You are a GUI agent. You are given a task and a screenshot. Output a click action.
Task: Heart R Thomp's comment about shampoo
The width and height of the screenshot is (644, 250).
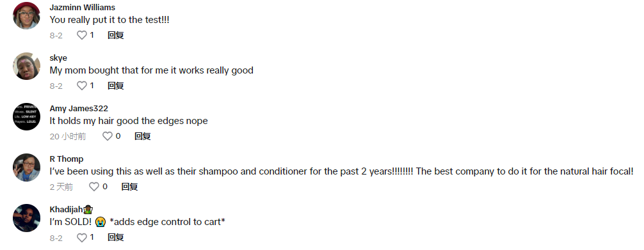click(x=94, y=187)
